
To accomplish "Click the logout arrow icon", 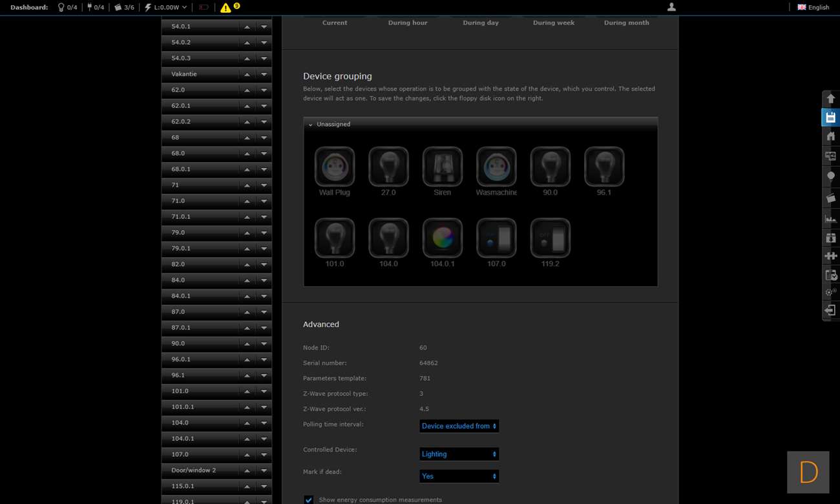I will [830, 311].
